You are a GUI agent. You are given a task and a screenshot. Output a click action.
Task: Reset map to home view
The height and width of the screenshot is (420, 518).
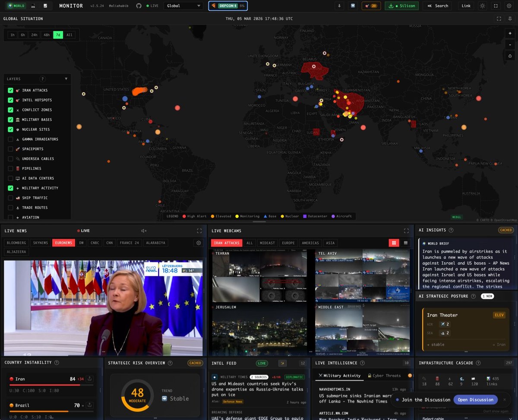[510, 56]
